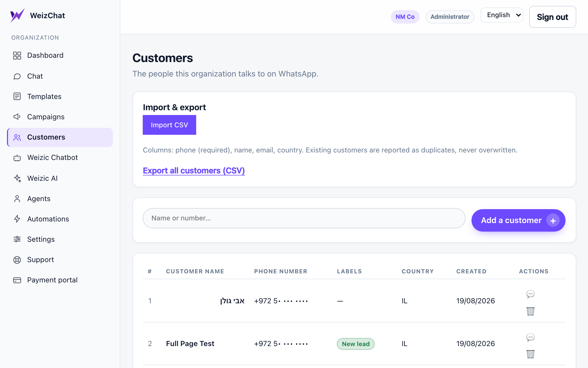Click the Administrator role badge
588x368 pixels.
click(x=450, y=17)
